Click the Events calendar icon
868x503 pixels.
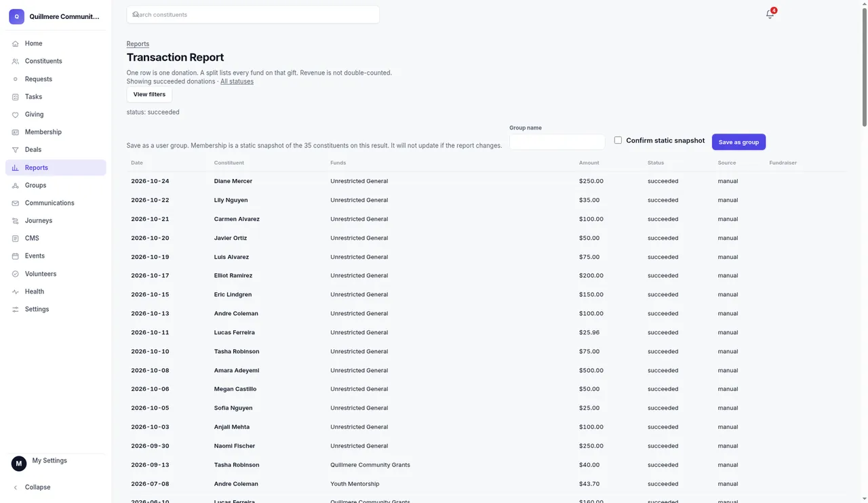pos(16,256)
